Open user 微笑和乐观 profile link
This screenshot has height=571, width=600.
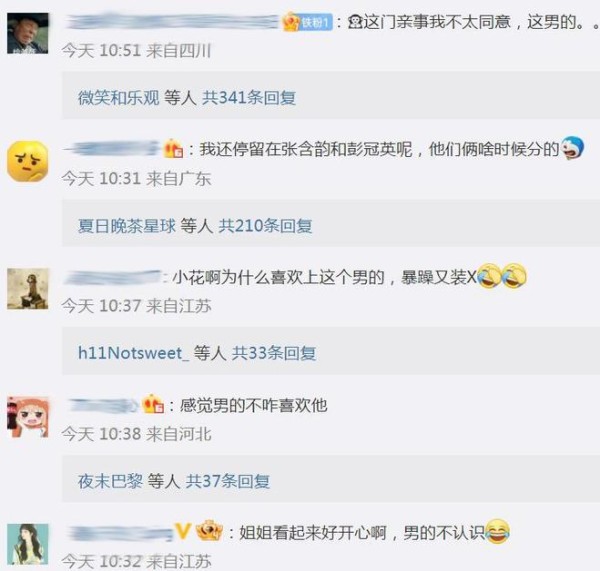click(x=119, y=98)
